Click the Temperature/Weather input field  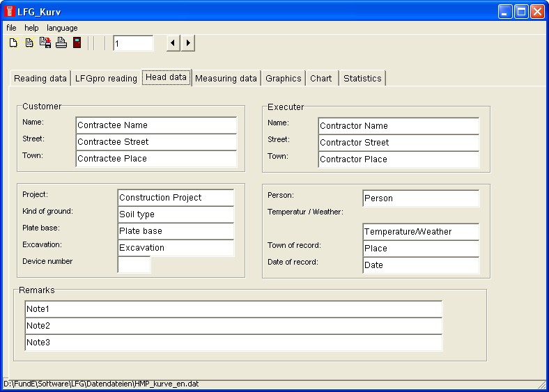[x=421, y=232]
